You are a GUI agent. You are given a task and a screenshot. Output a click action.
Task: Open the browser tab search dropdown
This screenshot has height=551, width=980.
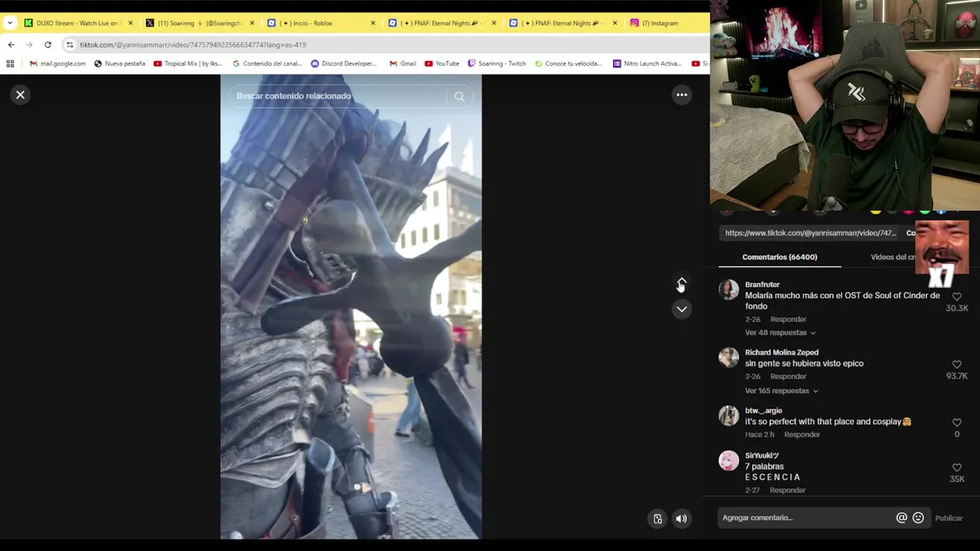9,23
